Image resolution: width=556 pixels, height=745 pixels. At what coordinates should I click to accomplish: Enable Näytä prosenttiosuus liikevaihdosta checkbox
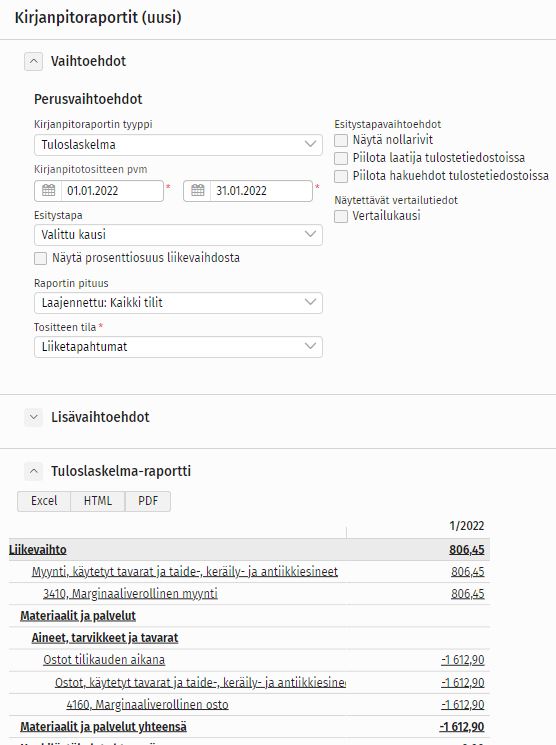pyautogui.click(x=40, y=258)
